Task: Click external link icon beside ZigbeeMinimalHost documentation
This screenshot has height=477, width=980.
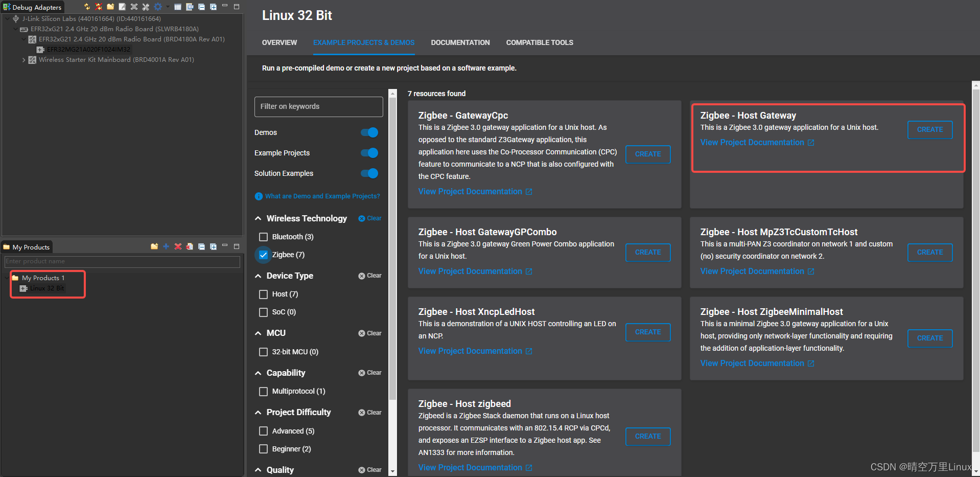Action: (811, 364)
